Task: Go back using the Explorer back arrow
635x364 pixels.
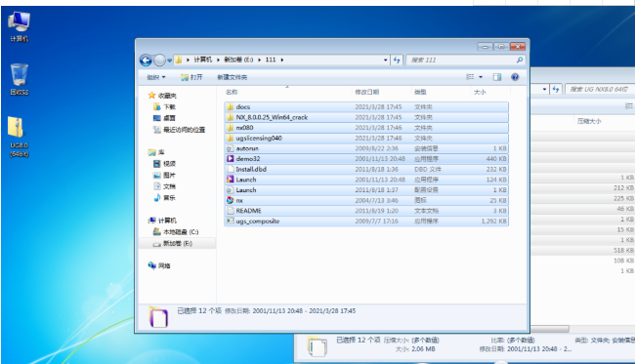Action: (146, 61)
